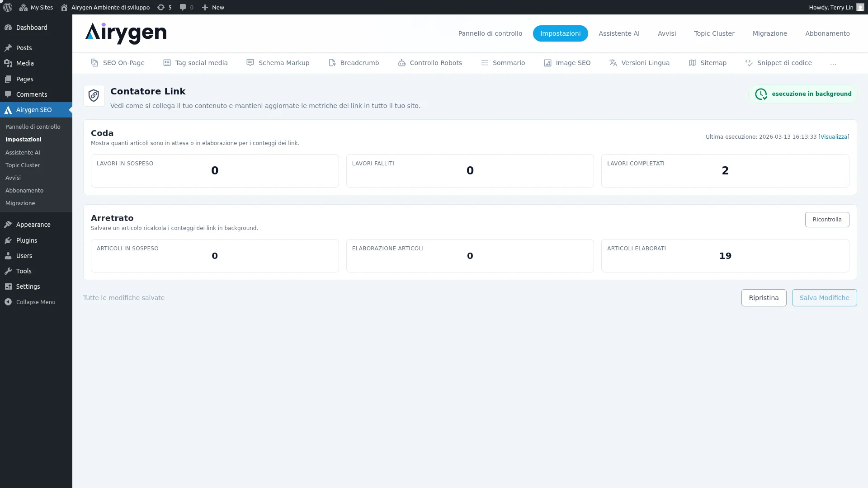This screenshot has height=488, width=868.
Task: Click the Terry Lin avatar icon
Action: point(860,7)
